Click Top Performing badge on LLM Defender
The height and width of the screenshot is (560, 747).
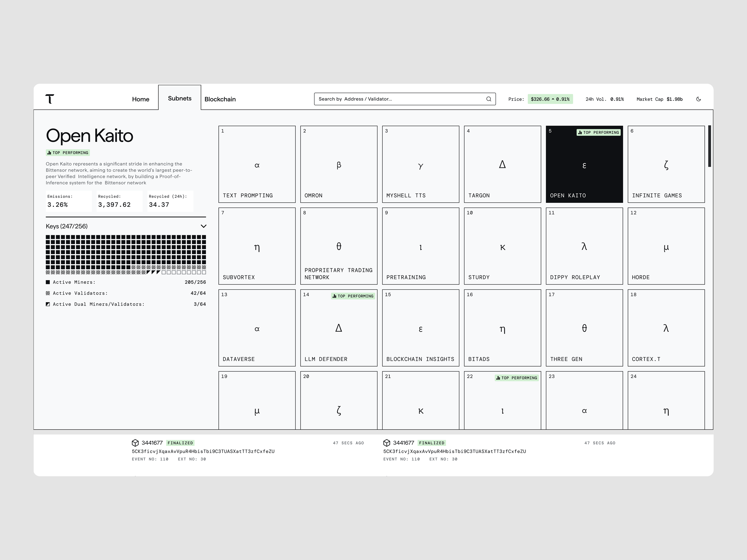click(x=353, y=296)
